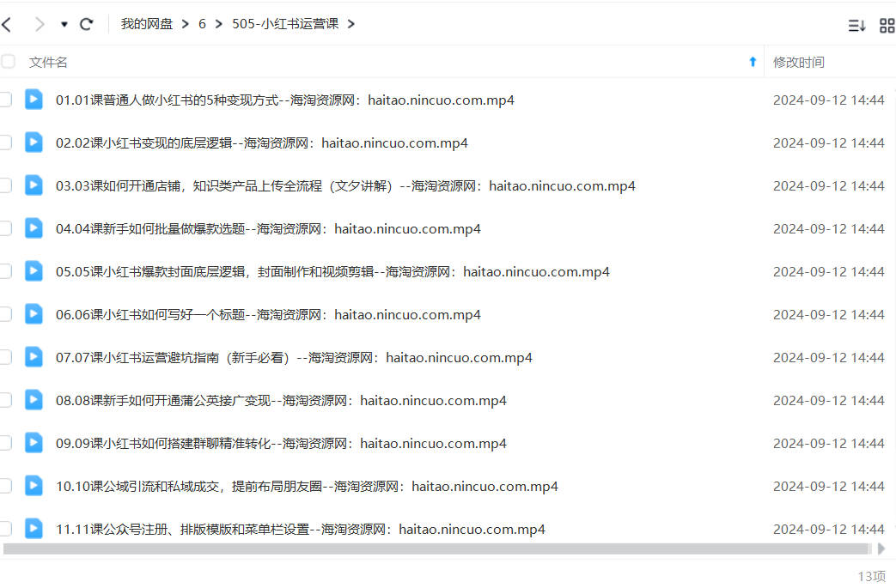This screenshot has width=896, height=588.
Task: Select file name 03.03课如何开通店铺
Action: (x=345, y=185)
